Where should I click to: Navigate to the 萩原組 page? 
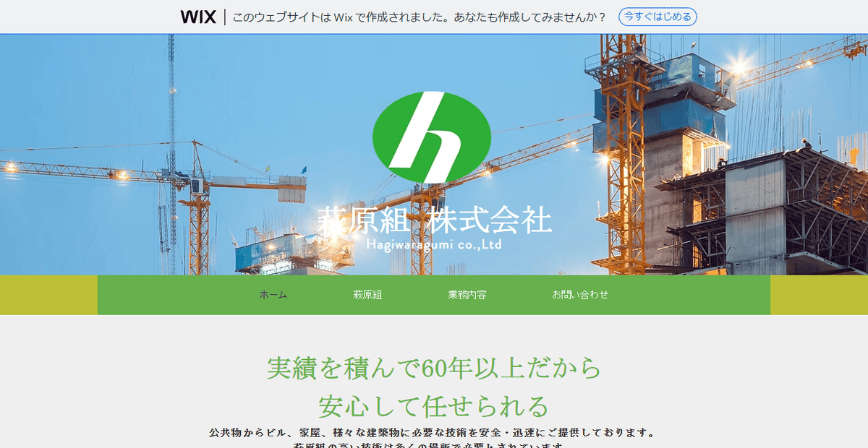click(x=367, y=295)
